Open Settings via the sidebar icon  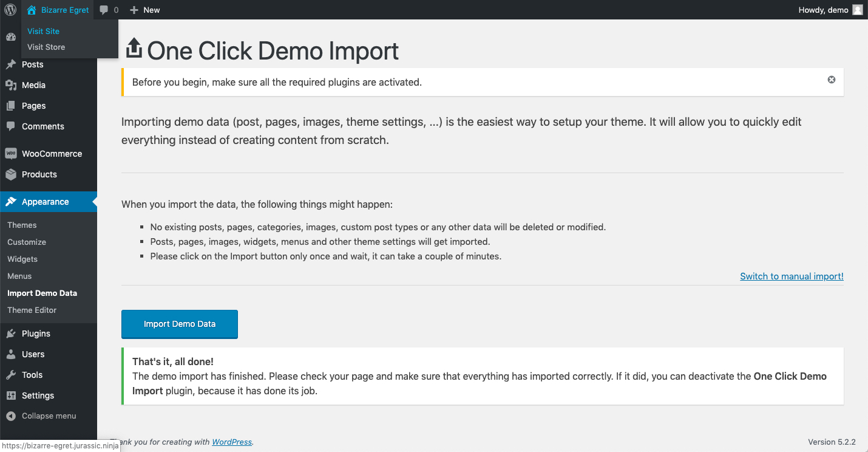[10, 395]
